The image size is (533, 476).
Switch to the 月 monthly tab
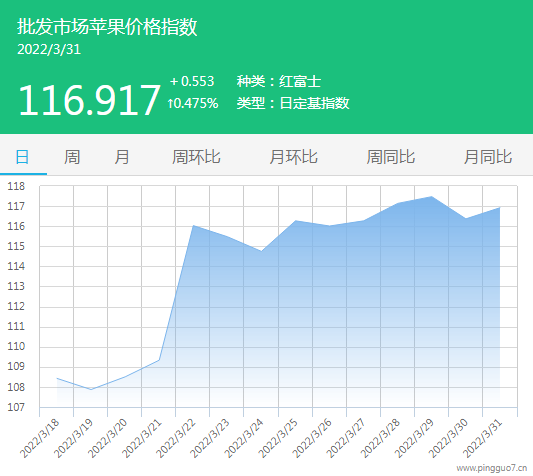tap(122, 157)
